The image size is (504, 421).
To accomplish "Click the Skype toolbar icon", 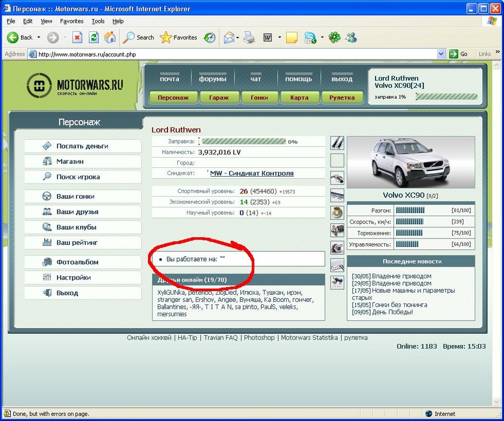I will tap(310, 37).
